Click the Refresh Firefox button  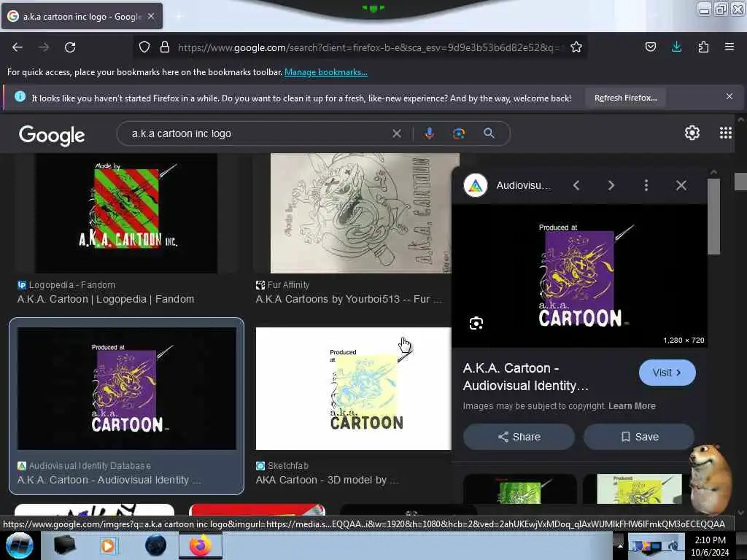point(625,98)
